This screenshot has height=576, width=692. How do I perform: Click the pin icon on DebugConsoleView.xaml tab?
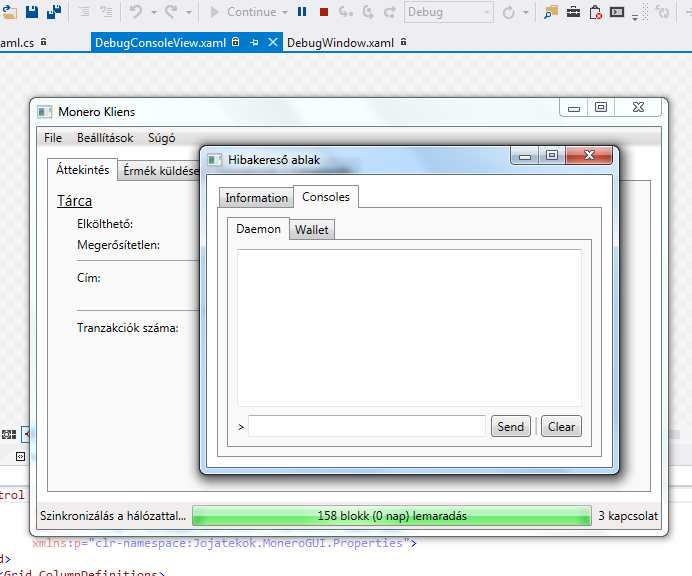pyautogui.click(x=254, y=44)
